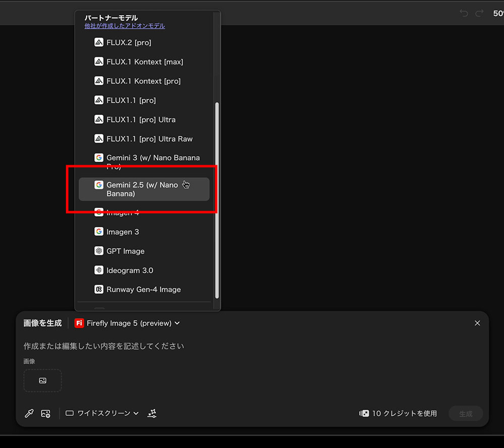Select the FLUX.2 [pro] model
Image resolution: width=504 pixels, height=448 pixels.
pos(144,42)
